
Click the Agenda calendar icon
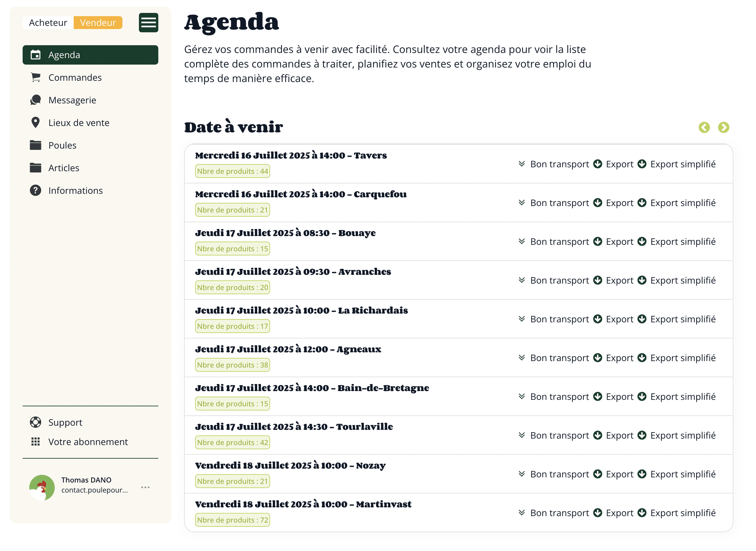(x=36, y=55)
